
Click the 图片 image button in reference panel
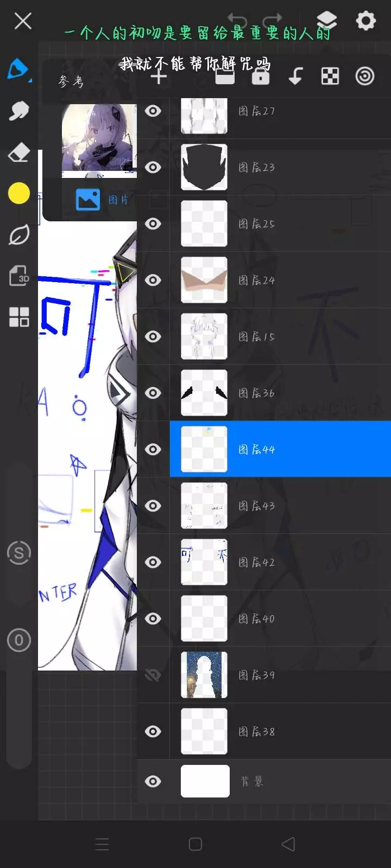(102, 200)
